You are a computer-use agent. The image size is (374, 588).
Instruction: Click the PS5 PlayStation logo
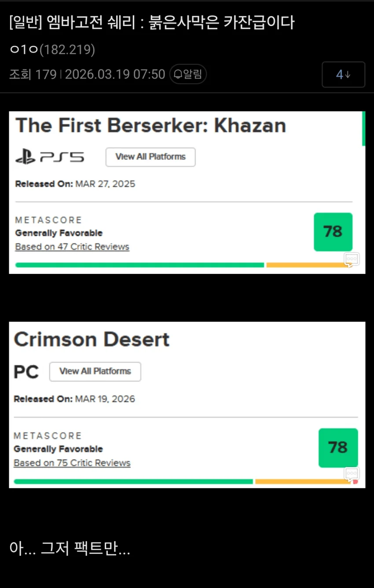[50, 157]
